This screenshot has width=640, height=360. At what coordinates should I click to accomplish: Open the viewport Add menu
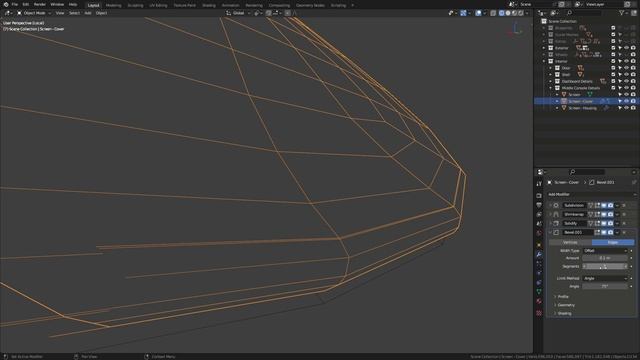tap(88, 13)
